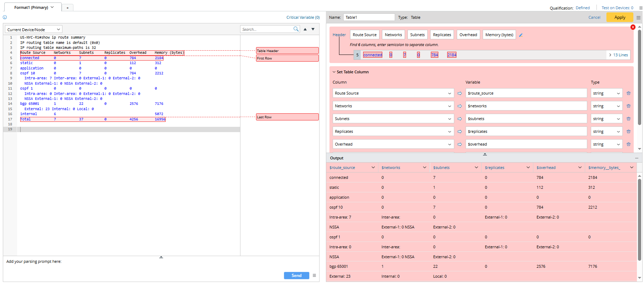This screenshot has height=283, width=644.
Task: Click Test on Devices: 0 link
Action: [x=617, y=8]
